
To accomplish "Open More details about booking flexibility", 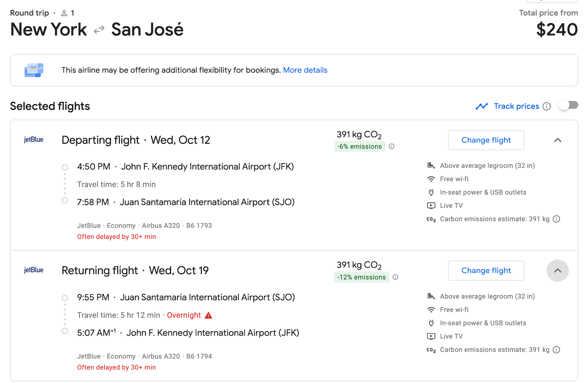I will tap(305, 70).
